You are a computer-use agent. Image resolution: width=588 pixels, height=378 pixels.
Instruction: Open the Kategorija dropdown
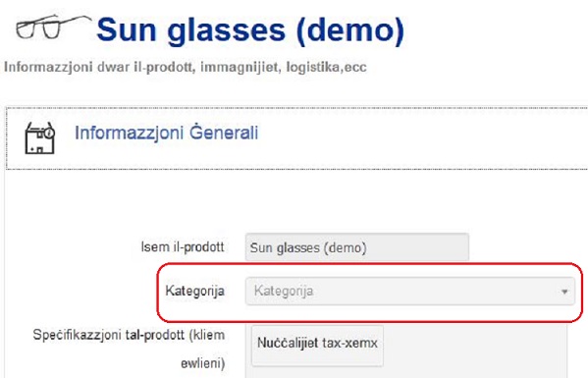click(x=410, y=291)
